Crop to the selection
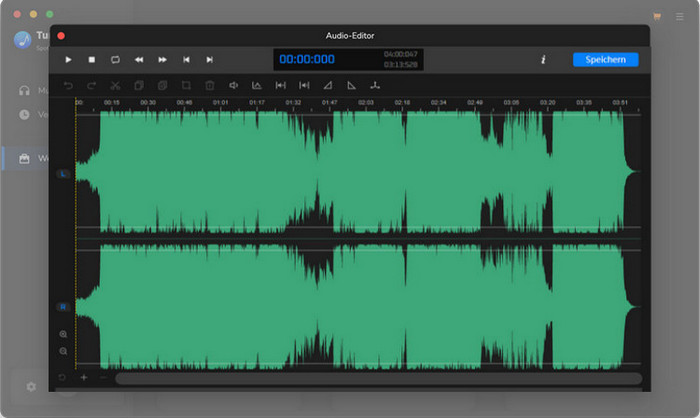 [186, 85]
